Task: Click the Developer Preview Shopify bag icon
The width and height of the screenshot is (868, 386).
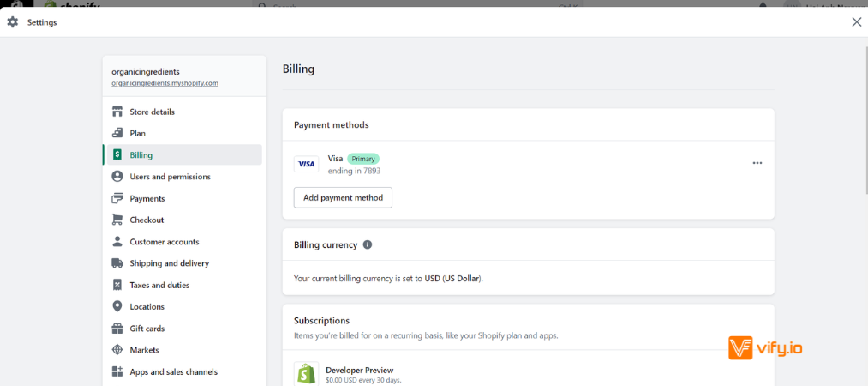Action: click(x=306, y=374)
